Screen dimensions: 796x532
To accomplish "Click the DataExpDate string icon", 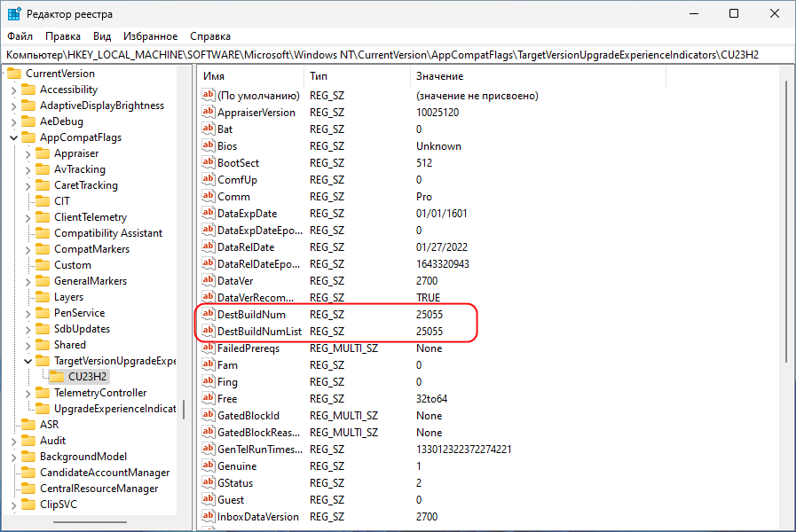I will [209, 213].
